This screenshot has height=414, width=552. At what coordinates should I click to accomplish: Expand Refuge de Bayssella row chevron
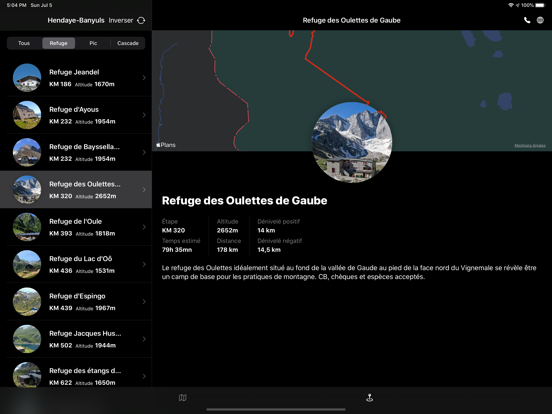click(144, 152)
